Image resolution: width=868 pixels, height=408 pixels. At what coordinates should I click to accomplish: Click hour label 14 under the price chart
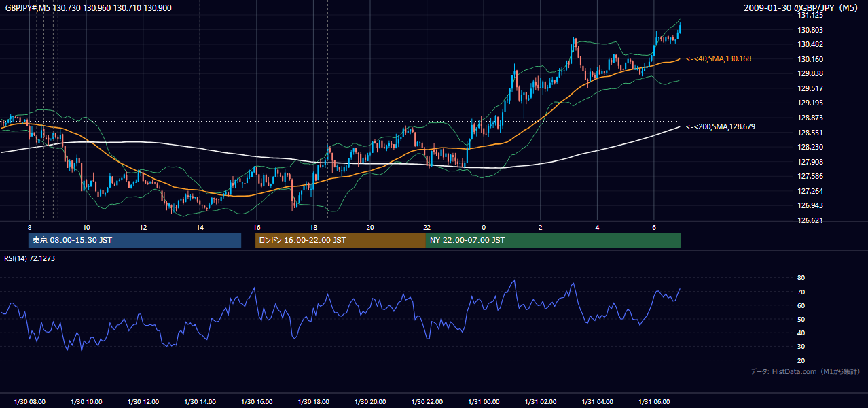(x=200, y=227)
